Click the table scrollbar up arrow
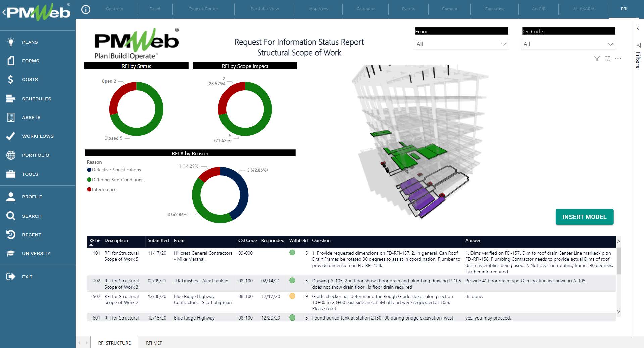This screenshot has width=644, height=348. point(618,241)
